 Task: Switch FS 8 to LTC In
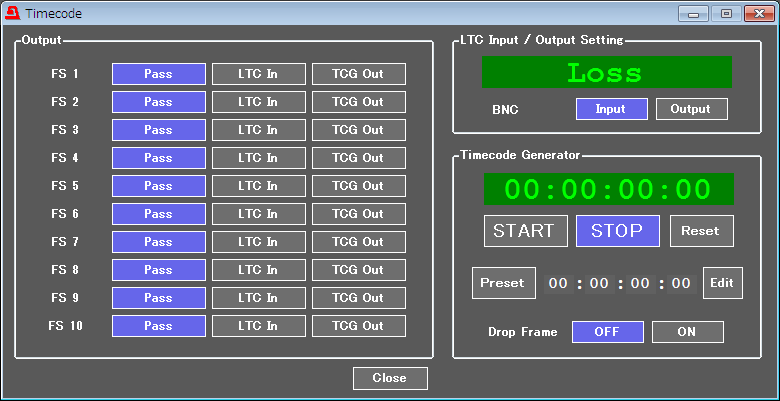[x=258, y=270]
